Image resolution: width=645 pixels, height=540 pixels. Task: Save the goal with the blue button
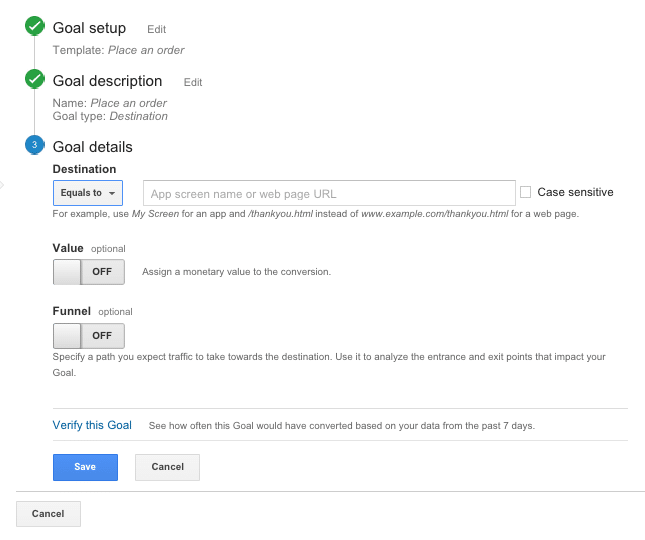click(85, 467)
